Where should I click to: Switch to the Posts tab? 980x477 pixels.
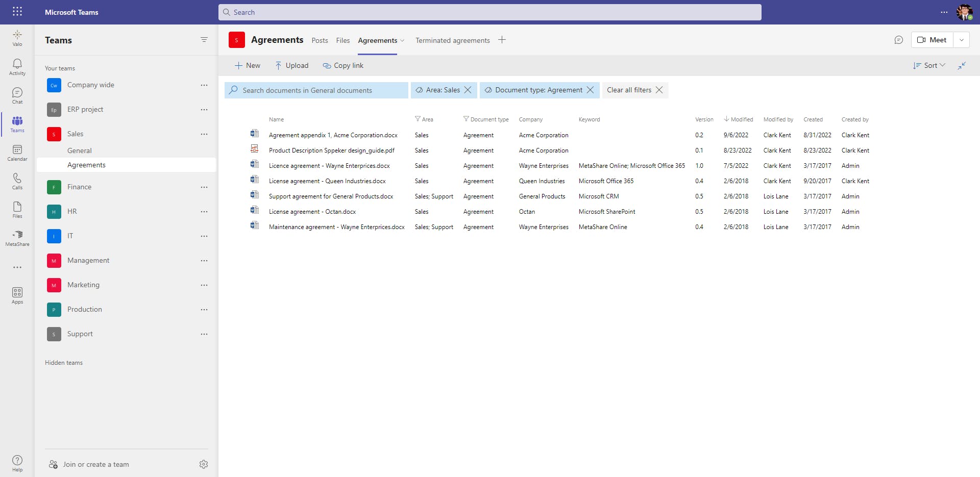[x=320, y=40]
